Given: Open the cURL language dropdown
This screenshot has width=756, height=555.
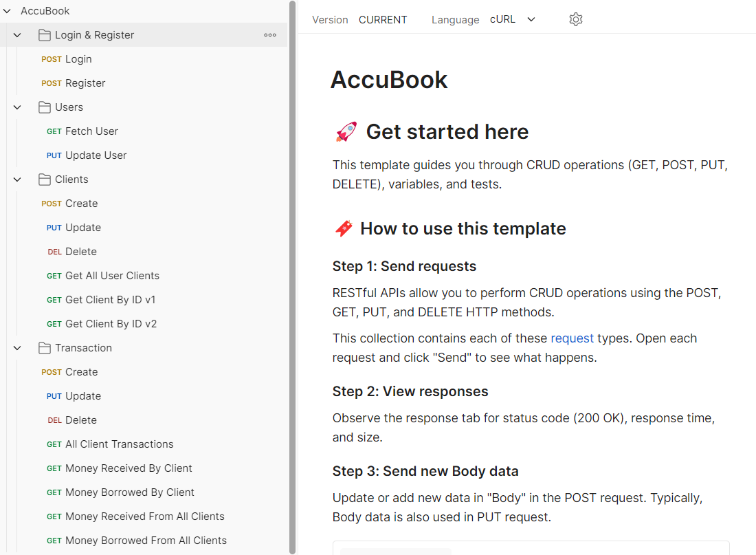Looking at the screenshot, I should pyautogui.click(x=513, y=19).
